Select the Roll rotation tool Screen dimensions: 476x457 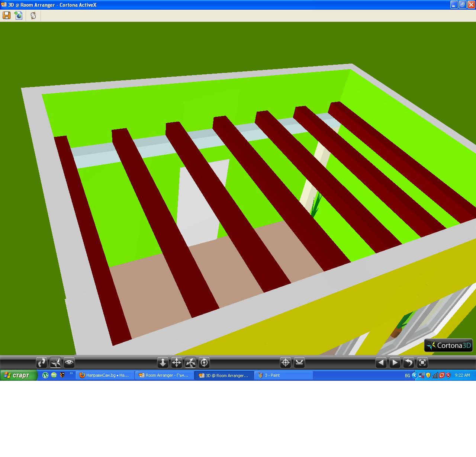204,362
